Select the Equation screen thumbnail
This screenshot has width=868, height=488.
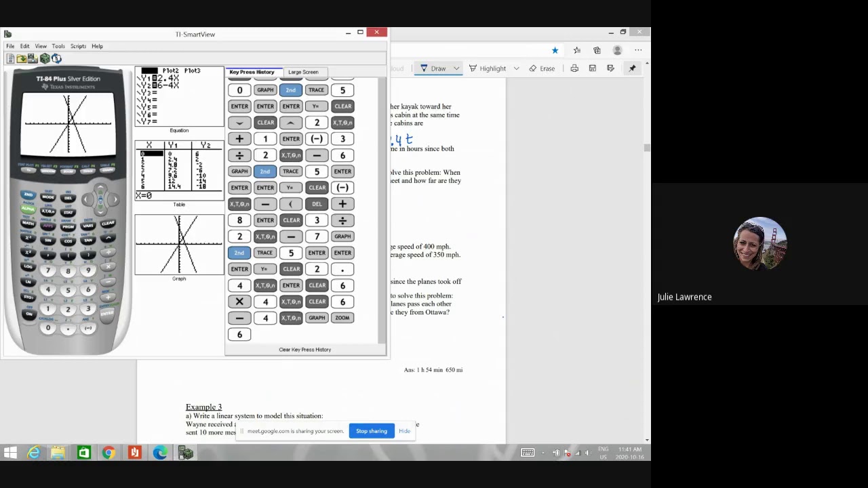[x=179, y=96]
